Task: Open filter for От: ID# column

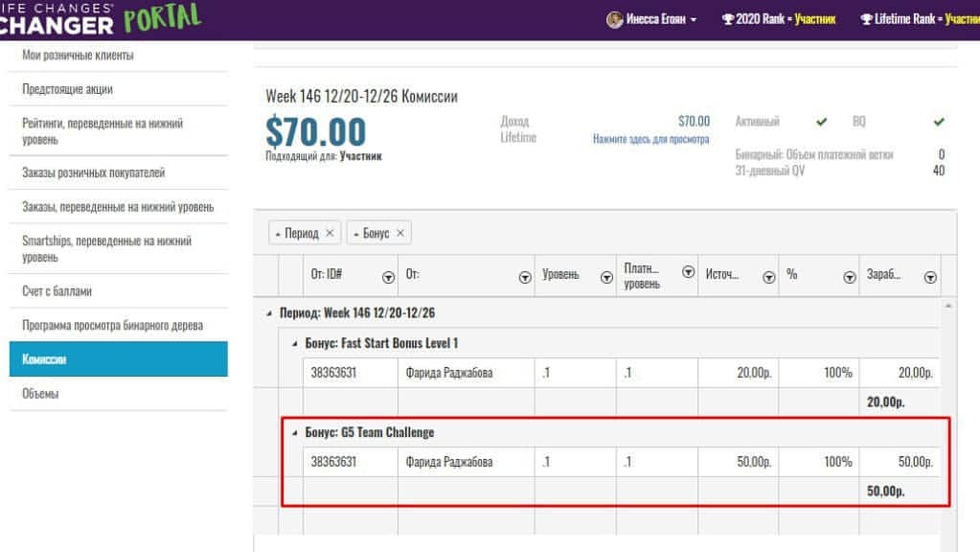Action: point(388,278)
